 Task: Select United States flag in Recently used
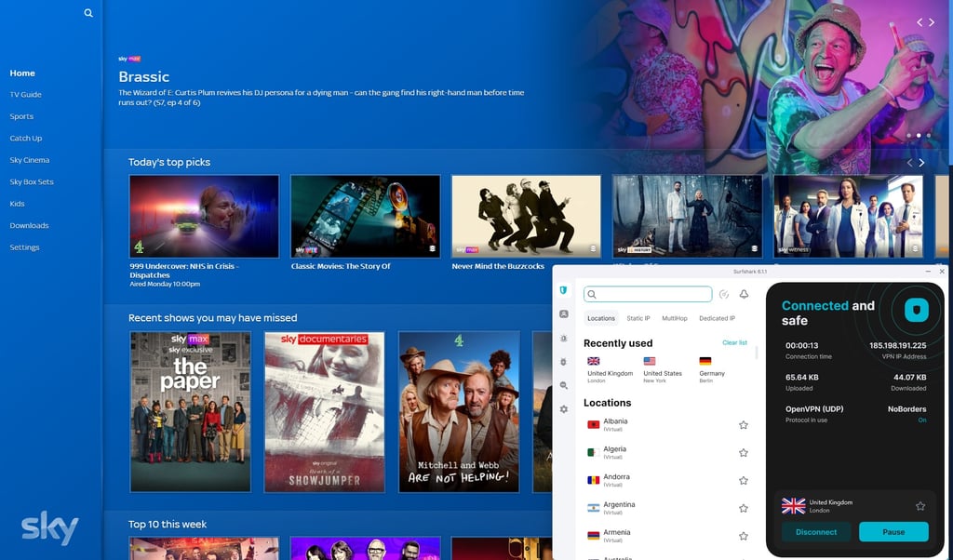pos(650,361)
